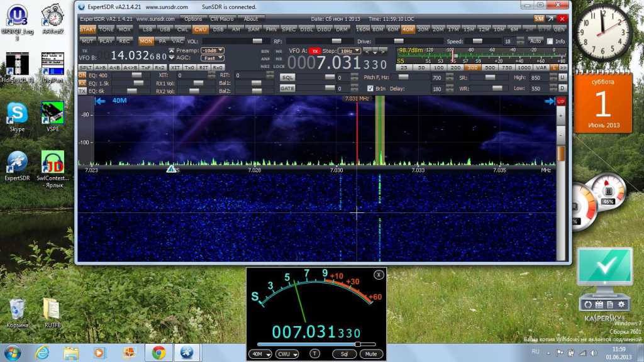This screenshot has height=362, width=644.
Task: Open the Skype desktop shortcut
Action: (x=17, y=117)
